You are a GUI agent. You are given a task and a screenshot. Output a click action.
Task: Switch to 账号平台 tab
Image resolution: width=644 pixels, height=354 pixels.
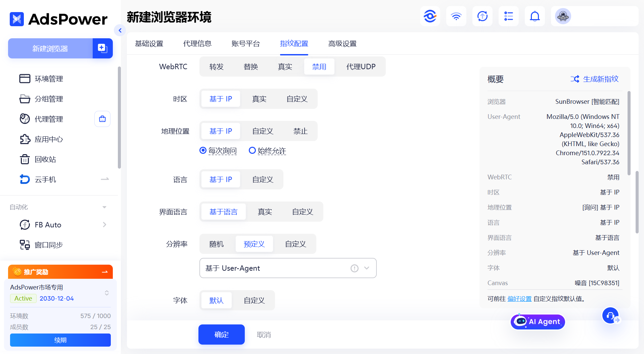click(246, 44)
